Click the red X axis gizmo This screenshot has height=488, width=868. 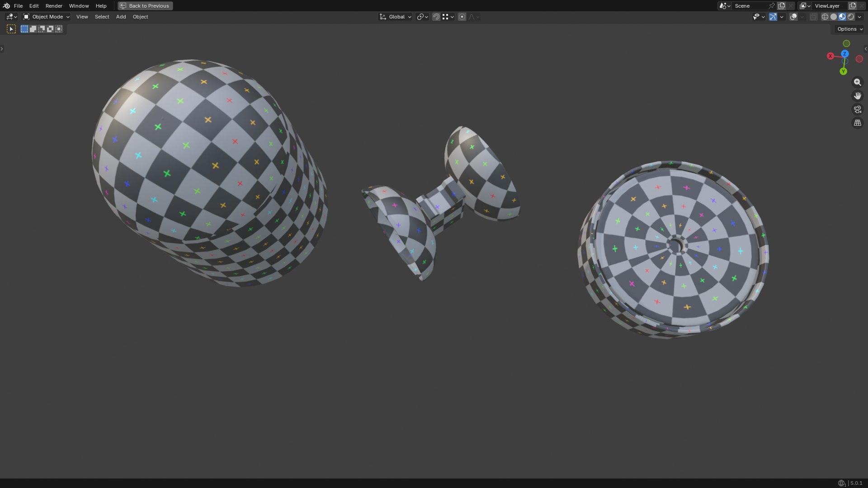point(830,56)
